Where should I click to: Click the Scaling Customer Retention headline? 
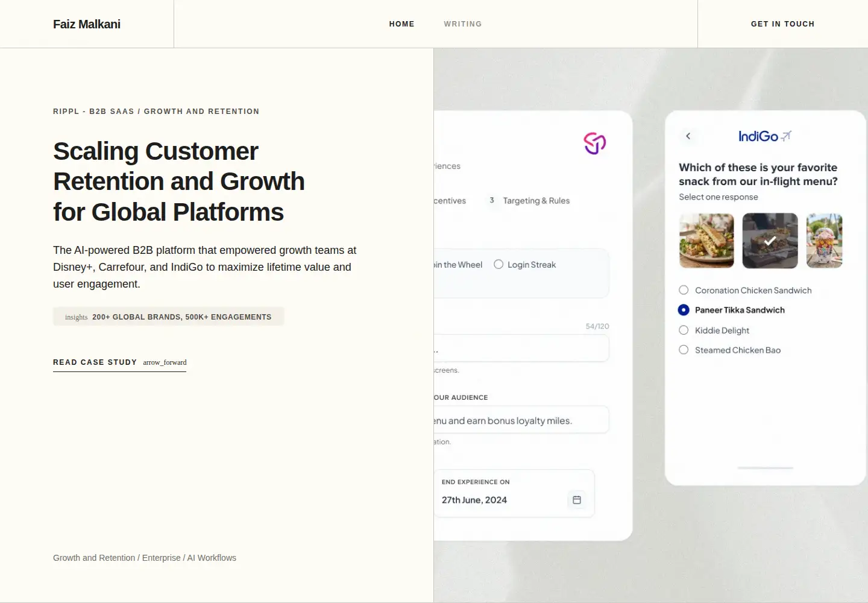[x=179, y=182]
